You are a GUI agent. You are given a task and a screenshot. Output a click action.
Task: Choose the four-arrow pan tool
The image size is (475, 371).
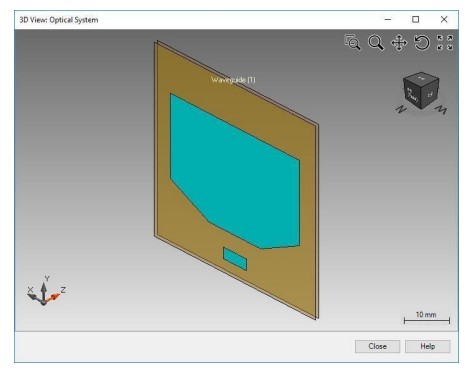[399, 43]
